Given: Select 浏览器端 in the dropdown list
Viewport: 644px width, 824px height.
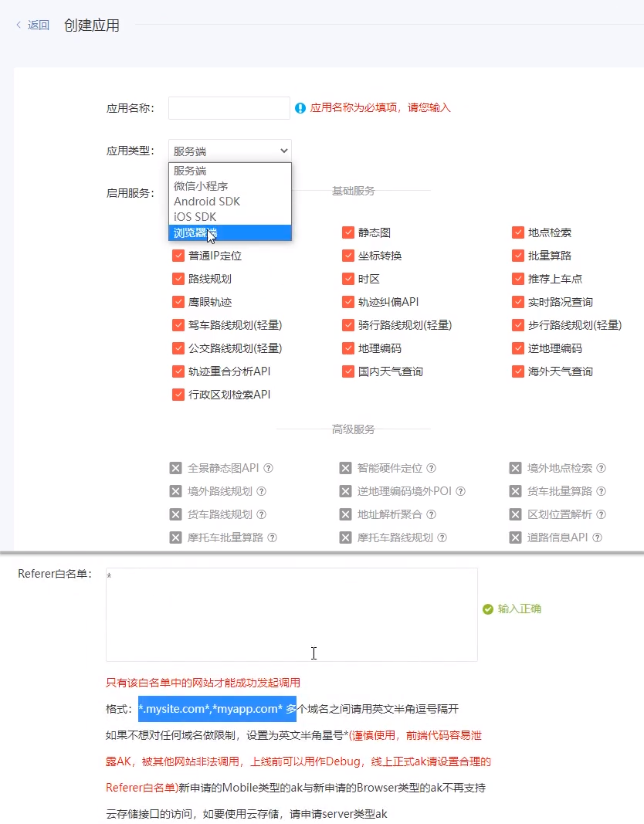Looking at the screenshot, I should coord(230,232).
